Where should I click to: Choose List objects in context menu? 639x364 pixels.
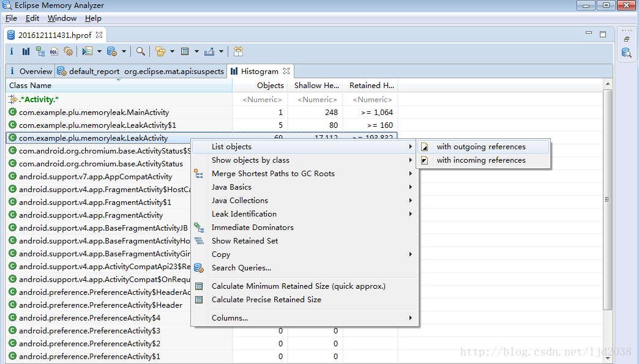[305, 147]
